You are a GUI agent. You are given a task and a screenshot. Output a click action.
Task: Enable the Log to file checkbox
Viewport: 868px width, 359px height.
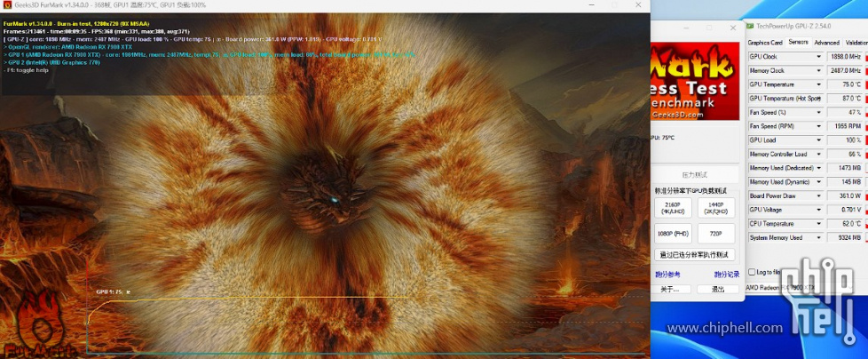pyautogui.click(x=752, y=272)
